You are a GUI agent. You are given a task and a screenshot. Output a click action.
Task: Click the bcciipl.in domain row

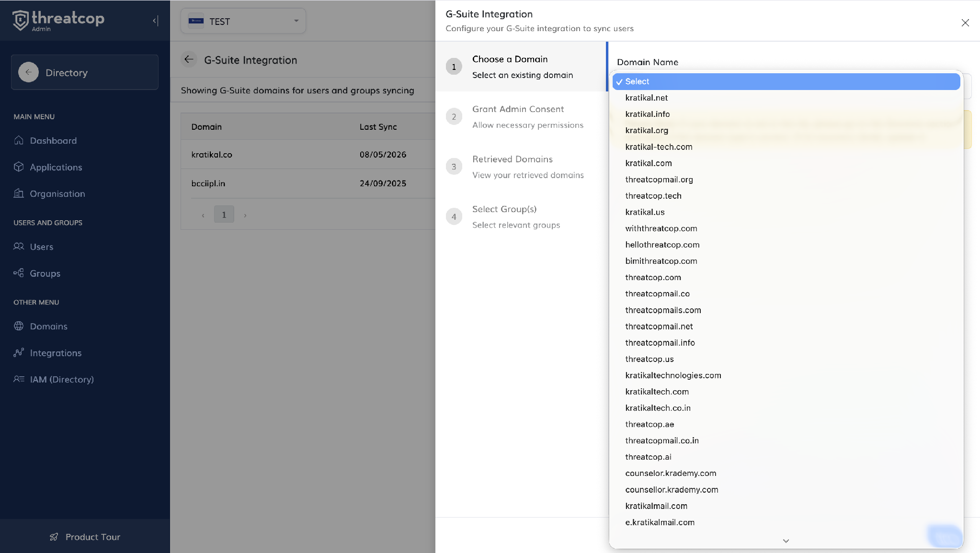(x=308, y=183)
